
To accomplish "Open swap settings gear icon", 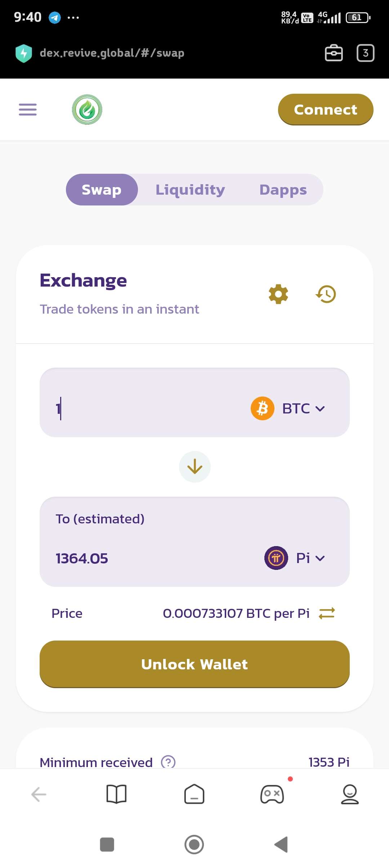I will pyautogui.click(x=278, y=294).
